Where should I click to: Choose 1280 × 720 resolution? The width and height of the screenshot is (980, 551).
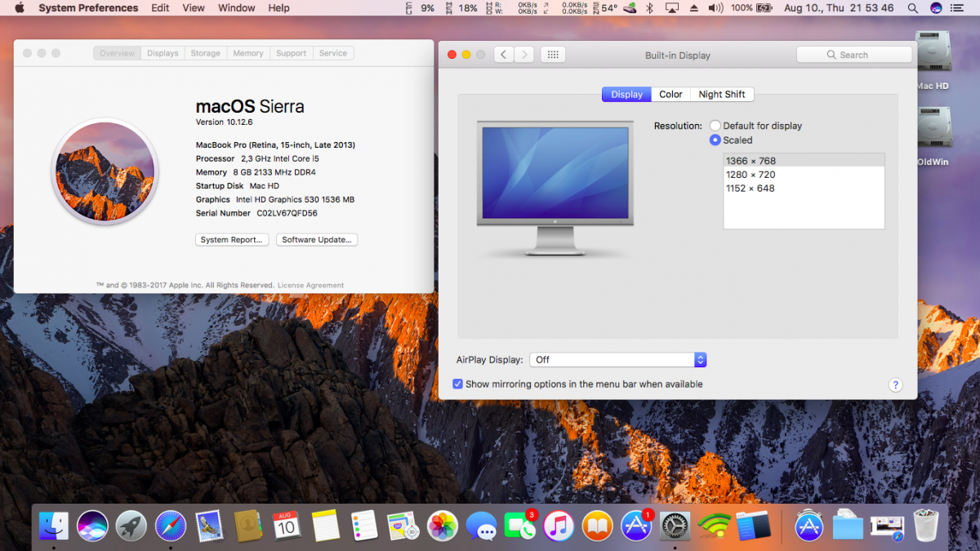(804, 175)
